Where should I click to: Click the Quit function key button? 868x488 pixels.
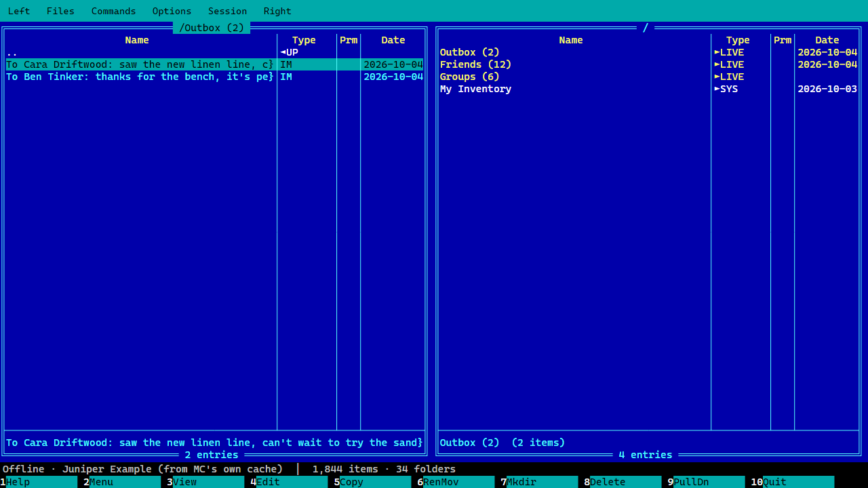[x=792, y=482]
